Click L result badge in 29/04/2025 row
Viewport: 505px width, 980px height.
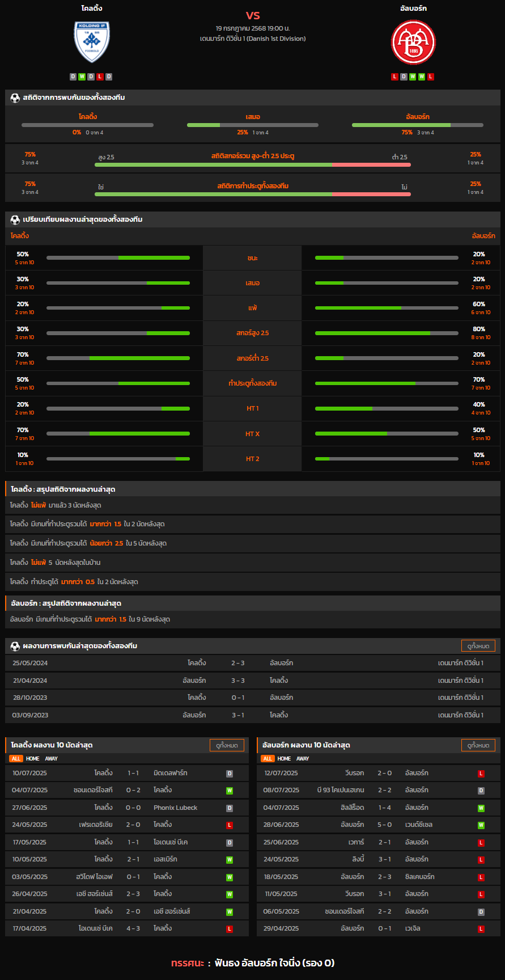(x=481, y=929)
